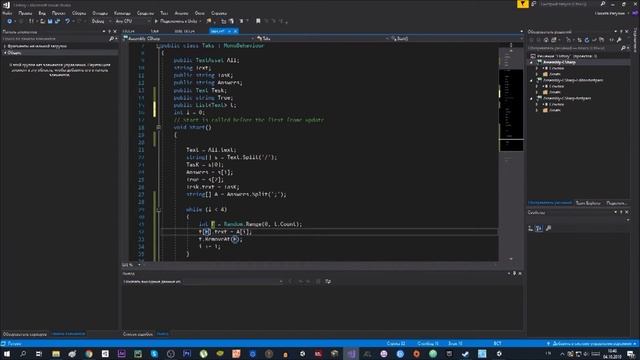Collapse the Assembly-CSharp project node
640x360 pixels.
pyautogui.click(x=531, y=62)
